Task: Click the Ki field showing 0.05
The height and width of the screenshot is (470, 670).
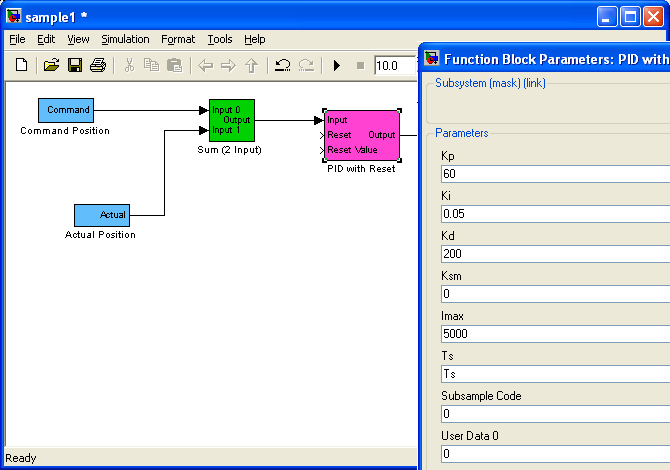Action: pos(555,214)
